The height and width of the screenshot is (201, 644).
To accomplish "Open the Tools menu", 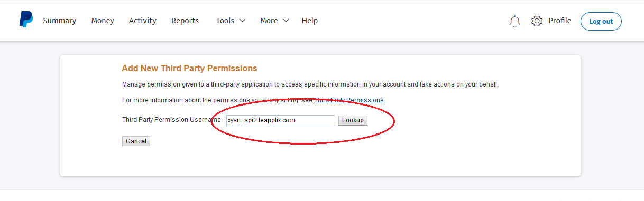I will [x=231, y=21].
